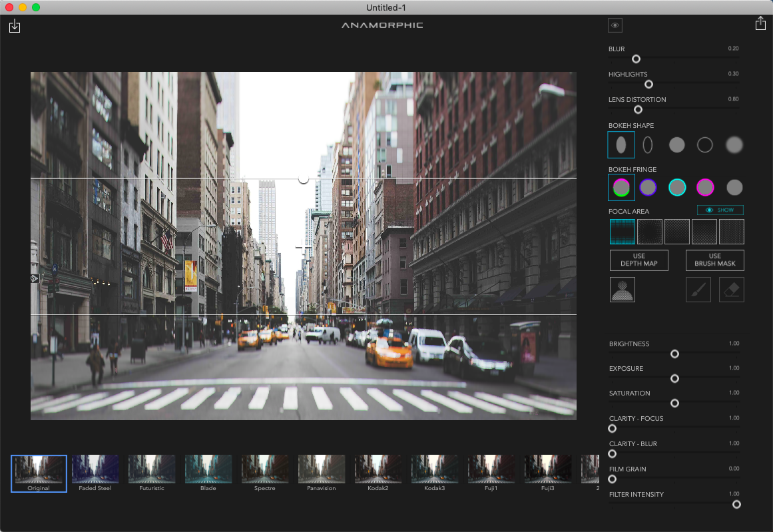Select the outlined oval bokeh shape
Image resolution: width=773 pixels, height=532 pixels.
[x=648, y=144]
